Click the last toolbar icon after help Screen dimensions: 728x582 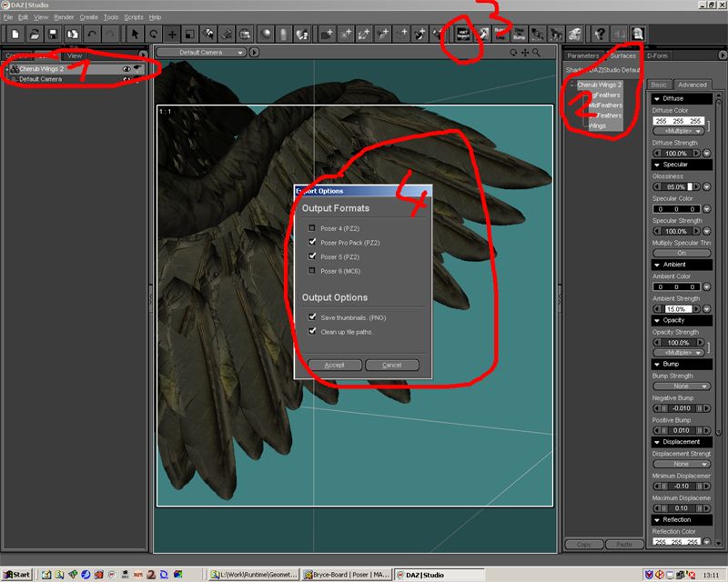[x=638, y=34]
